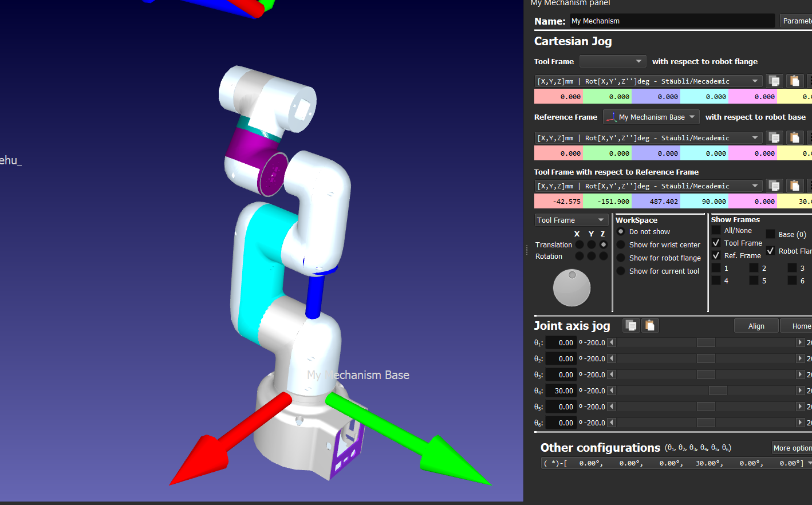
Task: Copy joint values in Joint axis jog
Action: (x=631, y=325)
